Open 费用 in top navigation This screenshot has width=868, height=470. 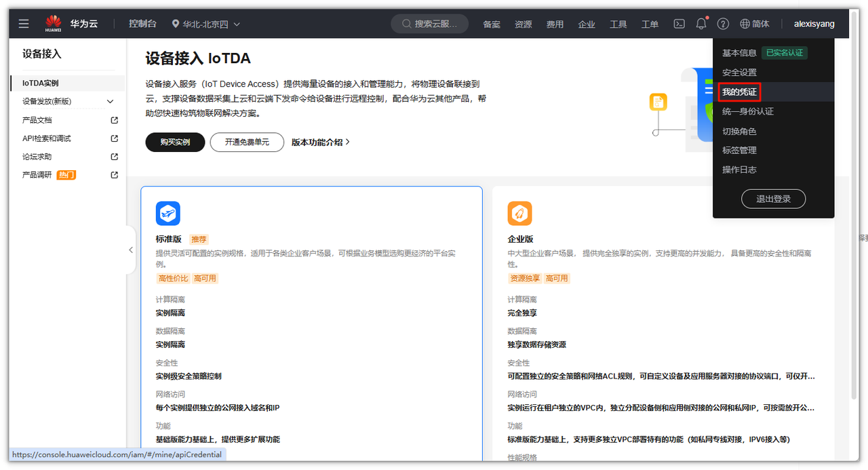pyautogui.click(x=555, y=24)
